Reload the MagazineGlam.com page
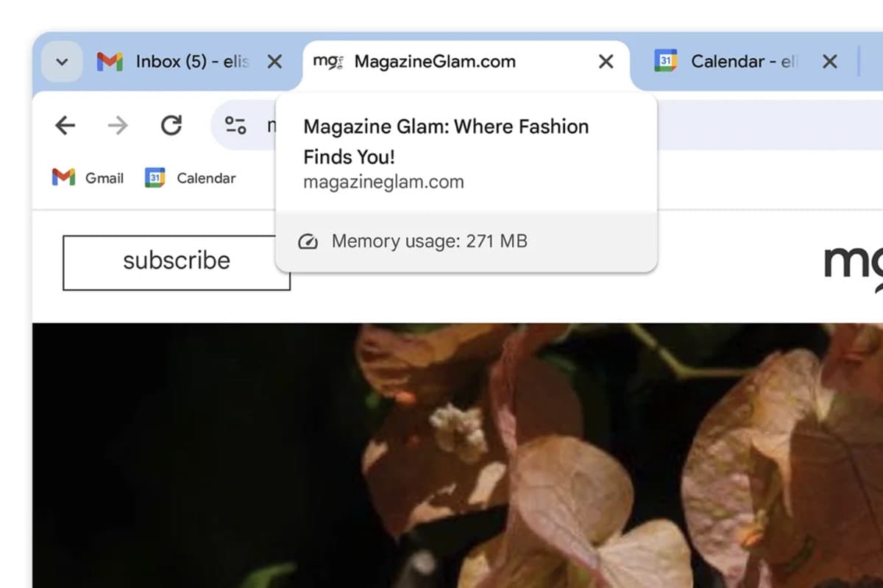This screenshot has height=588, width=883. (171, 125)
